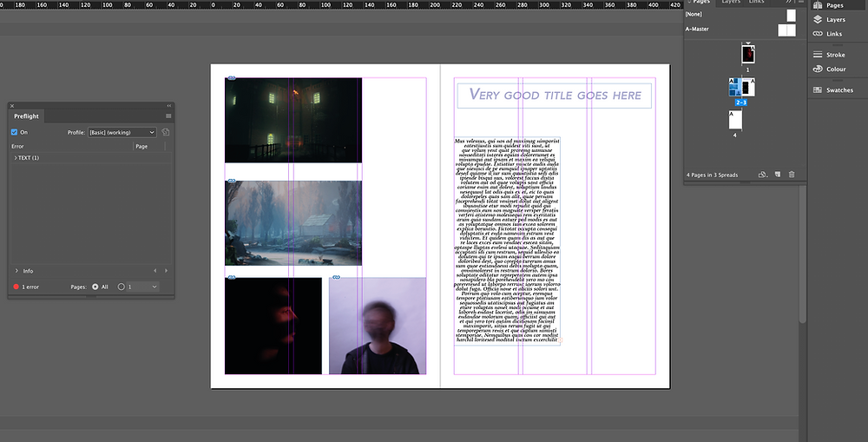
Task: Select page 4 thumbnail in Pages panel
Action: [x=735, y=120]
